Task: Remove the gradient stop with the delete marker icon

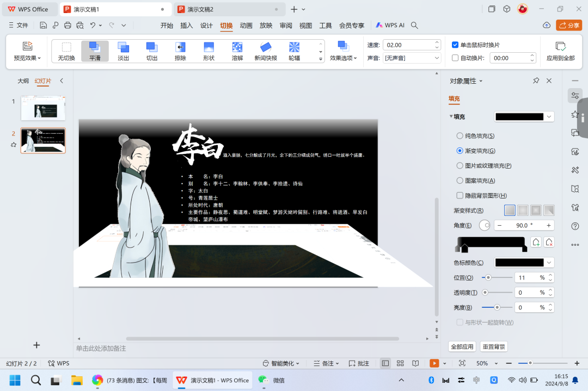Action: [x=549, y=243]
